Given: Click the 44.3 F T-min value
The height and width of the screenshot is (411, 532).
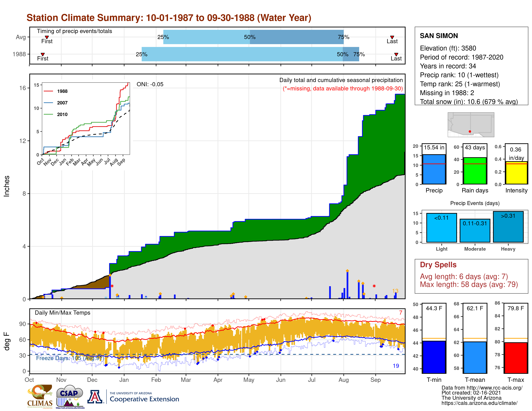Looking at the screenshot, I should (x=434, y=308).
